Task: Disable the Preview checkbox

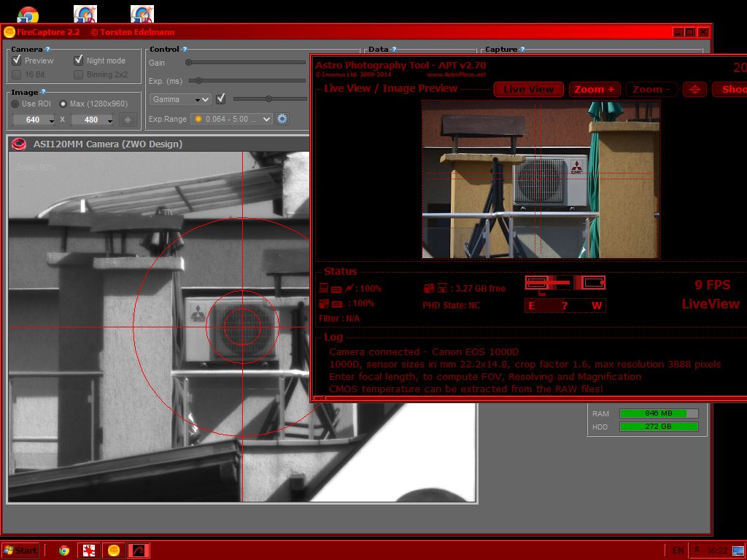Action: click(17, 61)
